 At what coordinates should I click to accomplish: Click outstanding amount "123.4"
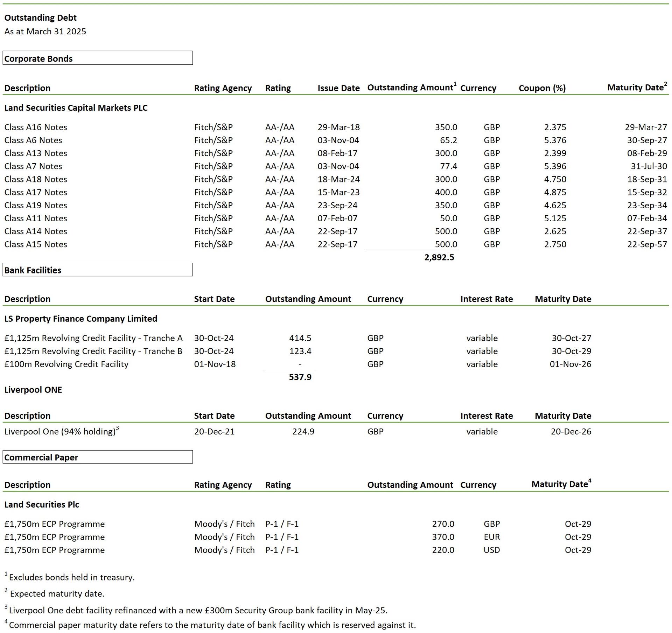click(x=300, y=351)
